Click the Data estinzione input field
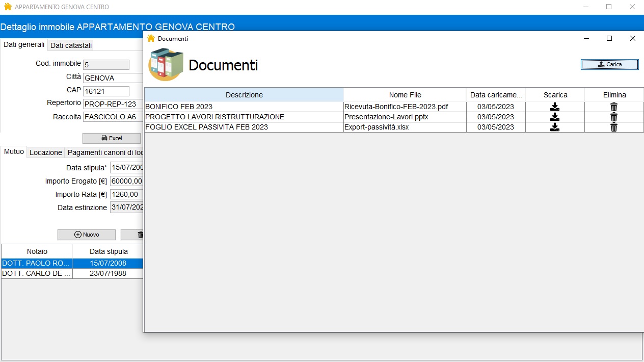The width and height of the screenshot is (644, 362). [126, 207]
